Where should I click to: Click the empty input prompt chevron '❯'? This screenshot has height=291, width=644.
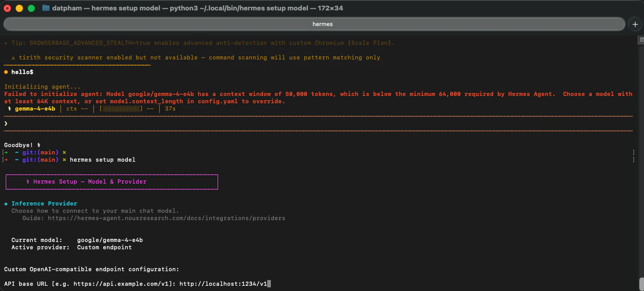[6, 123]
